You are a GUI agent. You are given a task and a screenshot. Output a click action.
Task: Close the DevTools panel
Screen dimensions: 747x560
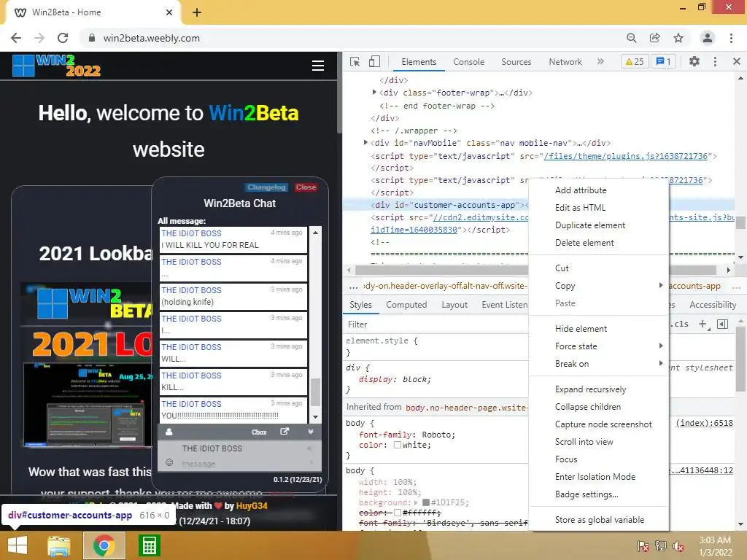click(737, 61)
